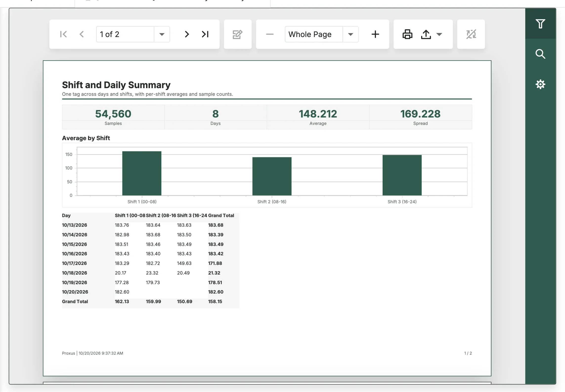The height and width of the screenshot is (392, 565).
Task: Toggle the crossed-out highlight editing icon
Action: [x=471, y=34]
